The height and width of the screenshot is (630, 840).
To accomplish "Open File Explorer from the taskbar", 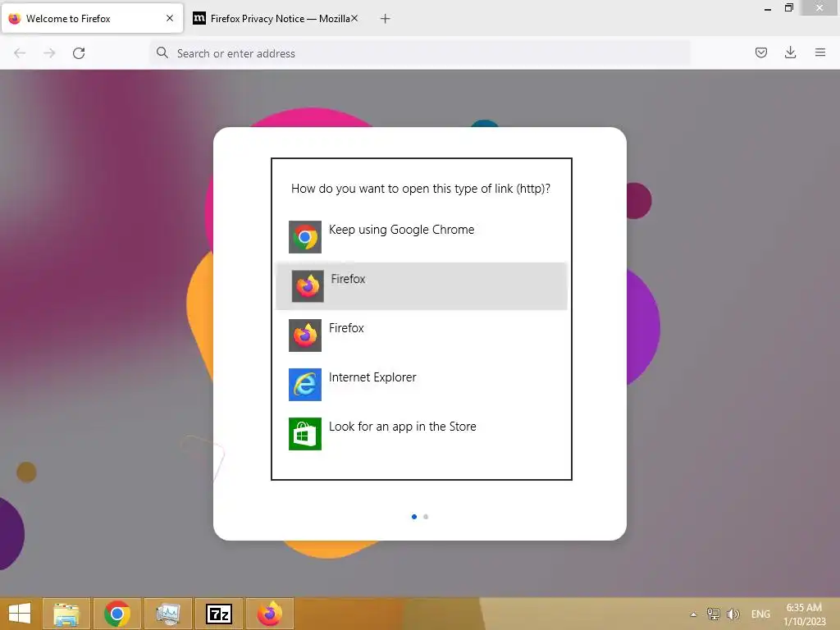I will click(66, 614).
